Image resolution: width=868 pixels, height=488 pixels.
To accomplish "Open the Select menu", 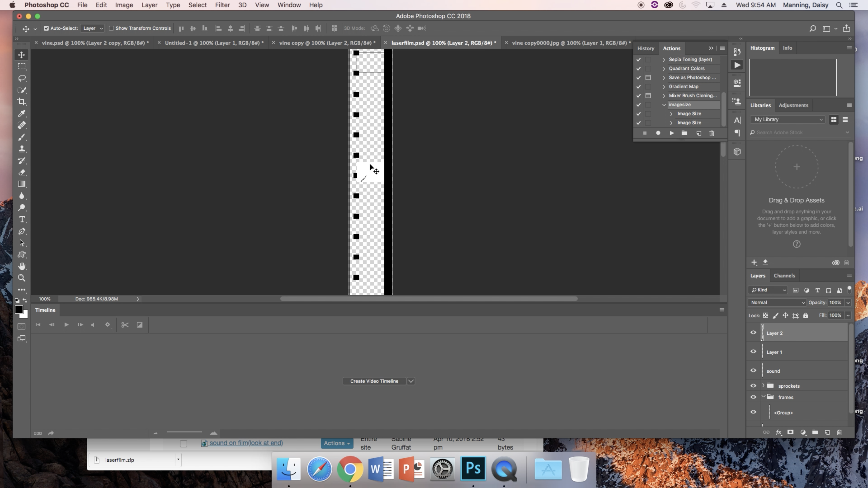I will pyautogui.click(x=197, y=5).
